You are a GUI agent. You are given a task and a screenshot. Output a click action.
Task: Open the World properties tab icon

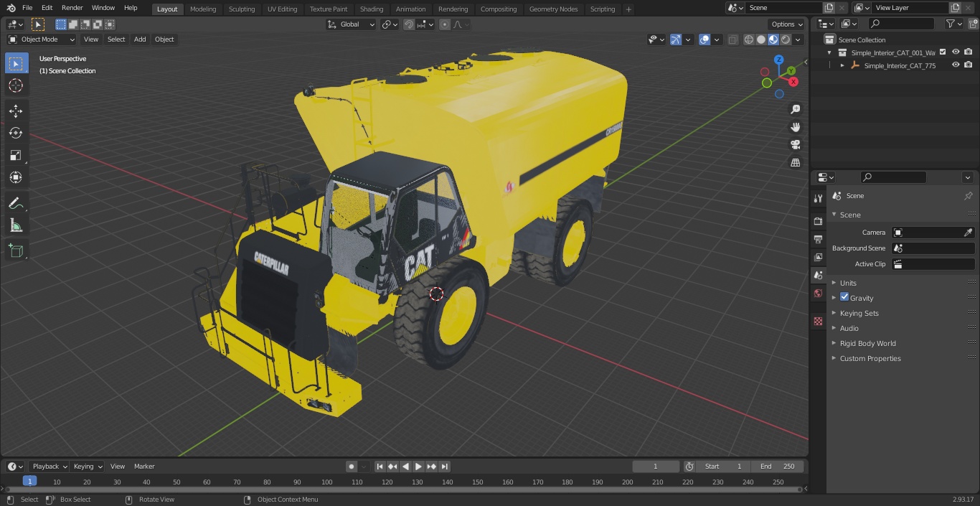(818, 293)
